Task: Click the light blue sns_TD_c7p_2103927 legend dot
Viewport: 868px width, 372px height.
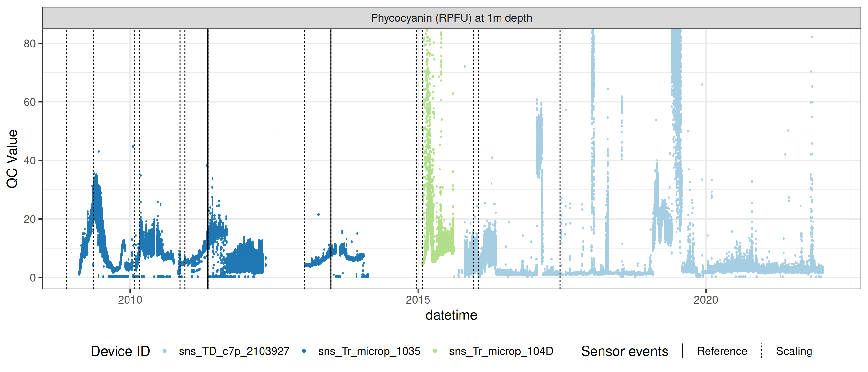Action: [x=164, y=351]
